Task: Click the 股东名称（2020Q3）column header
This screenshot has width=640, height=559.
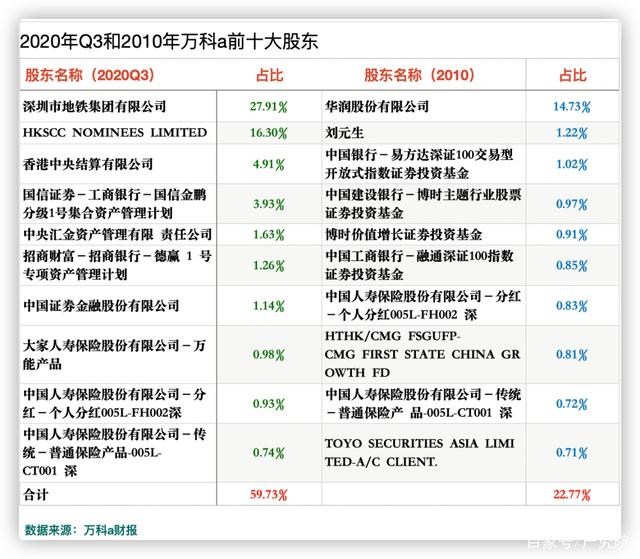Action: (89, 75)
